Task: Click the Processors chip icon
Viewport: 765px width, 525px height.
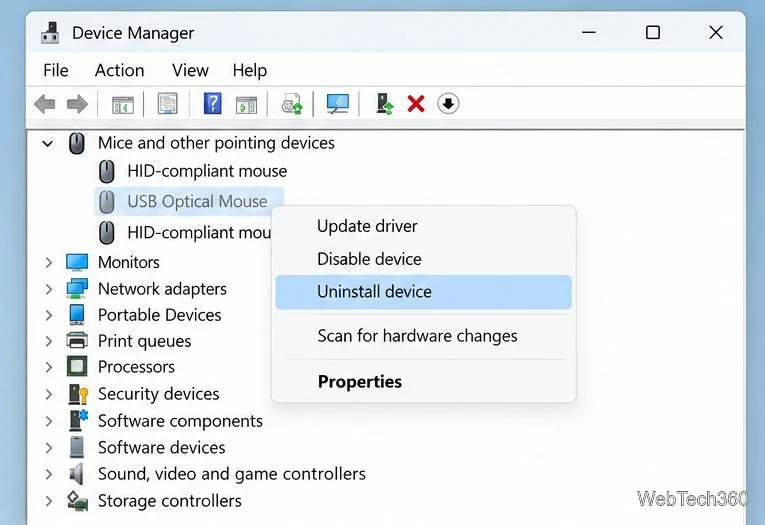Action: click(x=77, y=366)
